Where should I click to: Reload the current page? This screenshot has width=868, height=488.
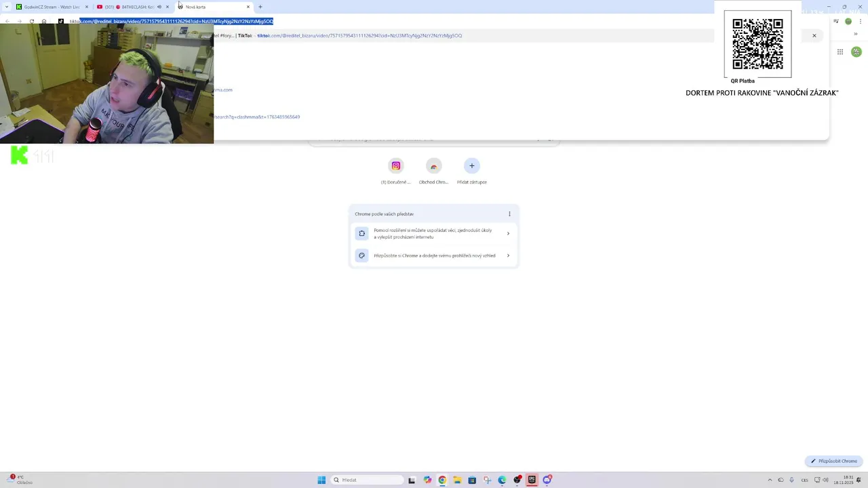pos(31,21)
